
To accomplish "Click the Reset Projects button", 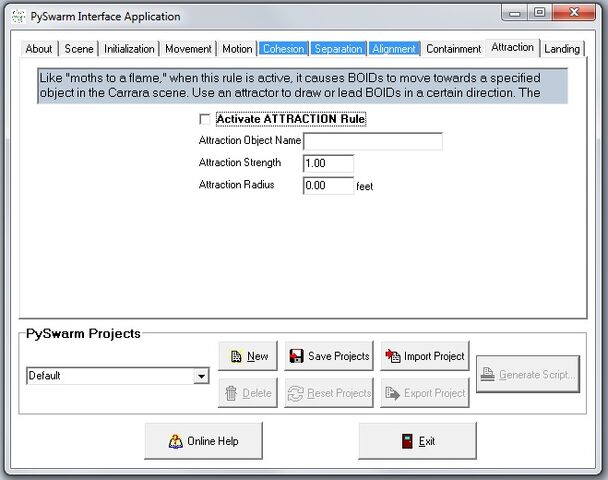I will [329, 393].
